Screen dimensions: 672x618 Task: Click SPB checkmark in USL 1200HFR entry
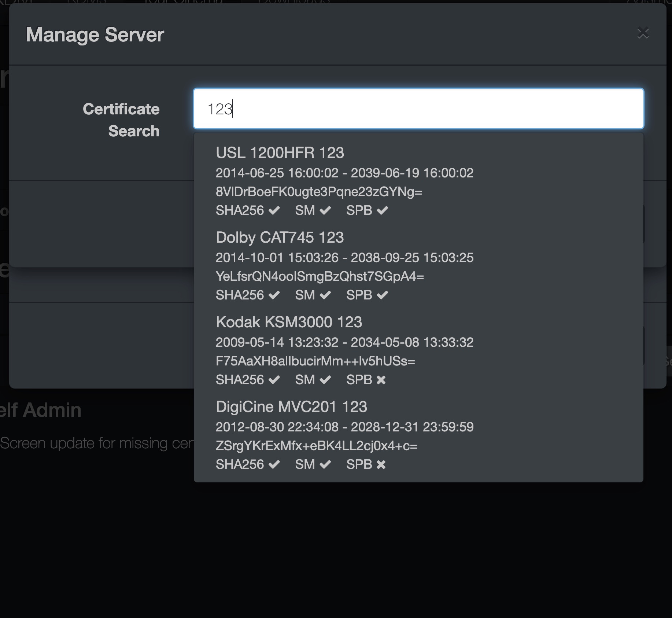tap(382, 210)
